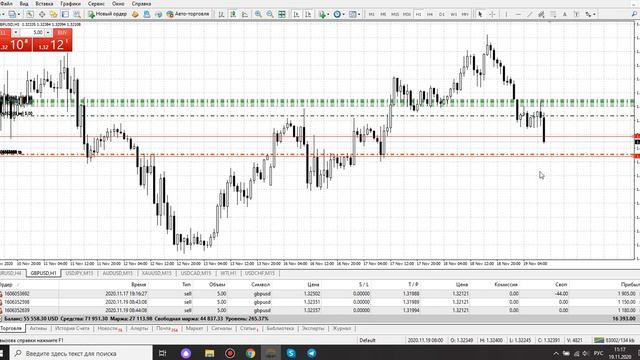Screen dimensions: 640x360
Task: Tile chart windows icon
Action: pos(282,14)
